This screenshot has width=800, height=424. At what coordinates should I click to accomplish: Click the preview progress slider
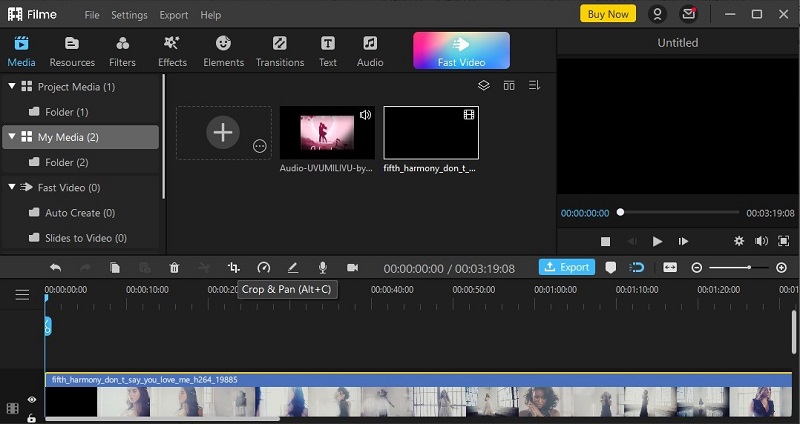678,212
